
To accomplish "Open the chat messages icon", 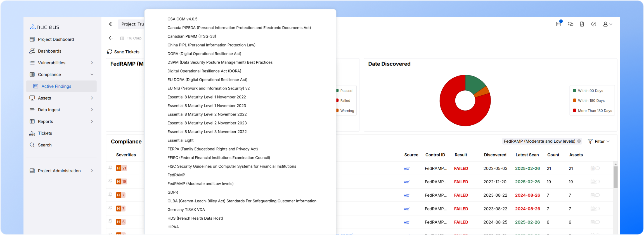I will (x=570, y=24).
